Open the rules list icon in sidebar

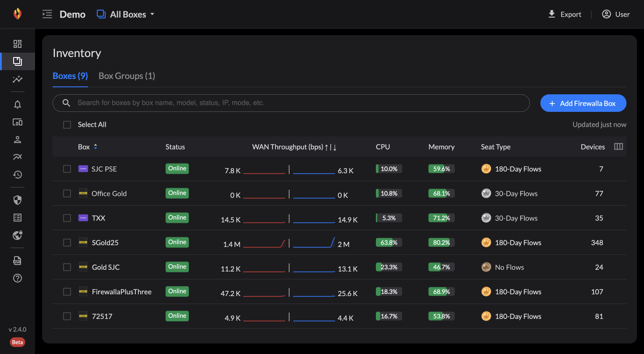click(18, 218)
